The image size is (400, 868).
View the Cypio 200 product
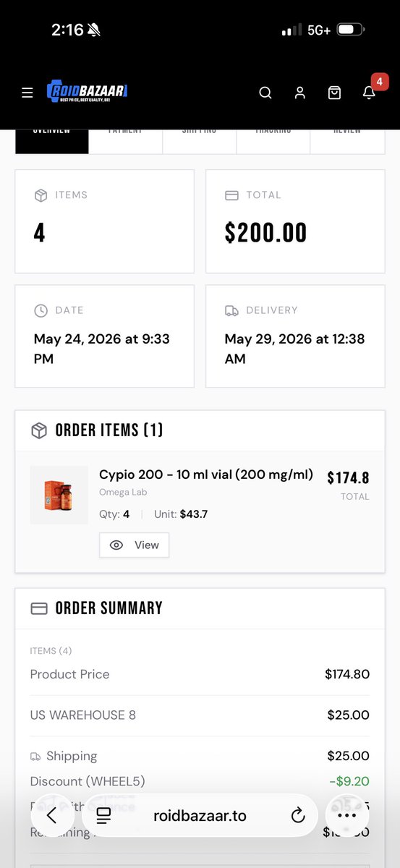click(134, 545)
